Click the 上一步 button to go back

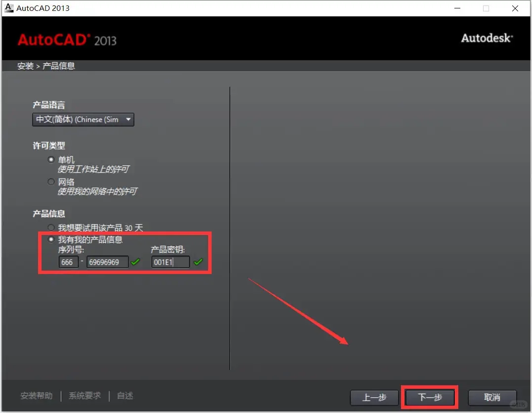click(374, 397)
